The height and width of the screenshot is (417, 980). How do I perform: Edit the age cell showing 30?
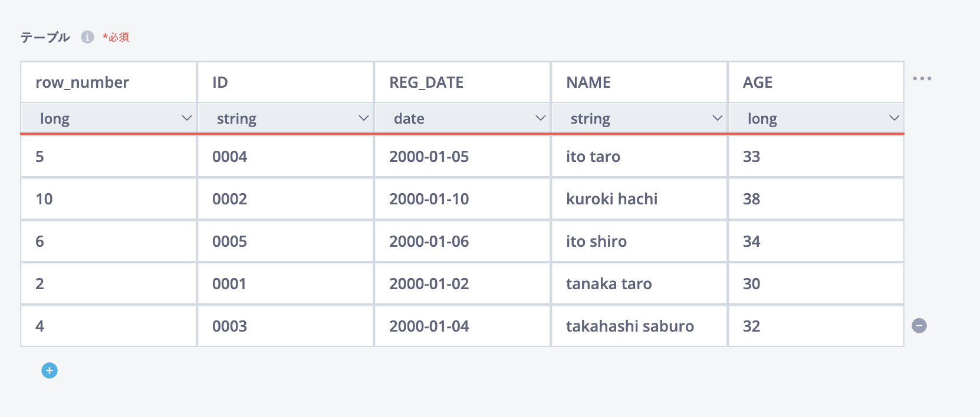pyautogui.click(x=817, y=284)
